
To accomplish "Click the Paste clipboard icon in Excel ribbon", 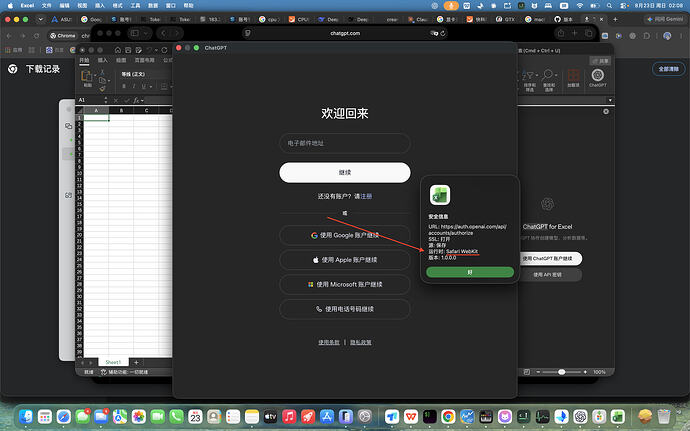I will 87,76.
